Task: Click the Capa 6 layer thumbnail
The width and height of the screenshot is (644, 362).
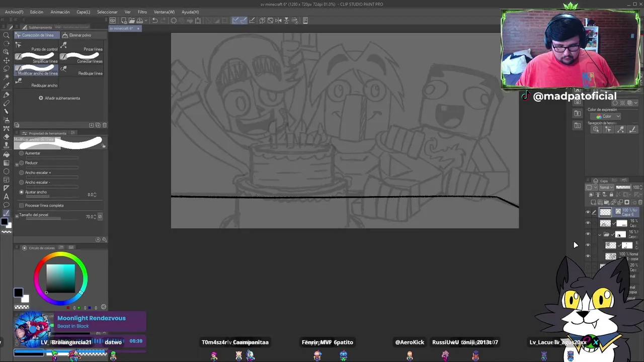Action: coord(605,212)
